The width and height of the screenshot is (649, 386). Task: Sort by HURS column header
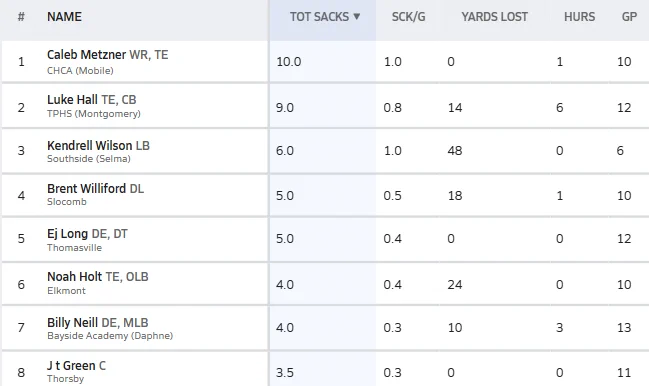[579, 17]
